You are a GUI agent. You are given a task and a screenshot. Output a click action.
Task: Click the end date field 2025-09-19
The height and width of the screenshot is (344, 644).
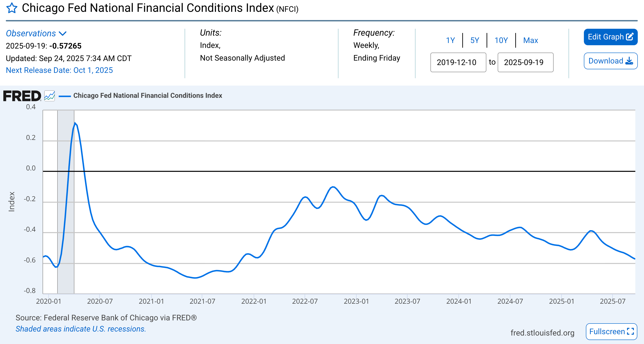tap(525, 62)
